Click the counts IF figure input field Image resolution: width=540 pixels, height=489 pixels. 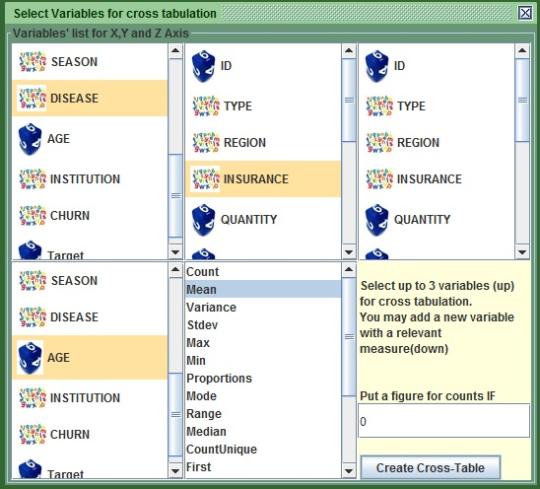[x=444, y=421]
